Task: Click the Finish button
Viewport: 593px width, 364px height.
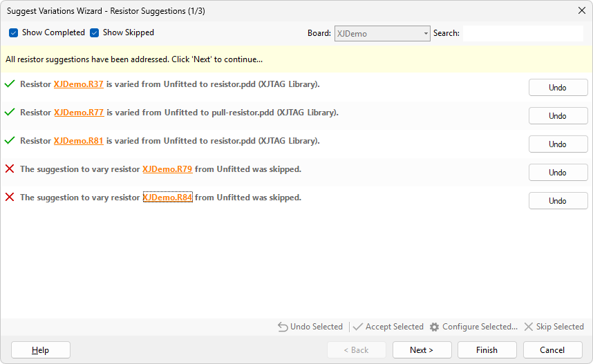Action: [487, 350]
